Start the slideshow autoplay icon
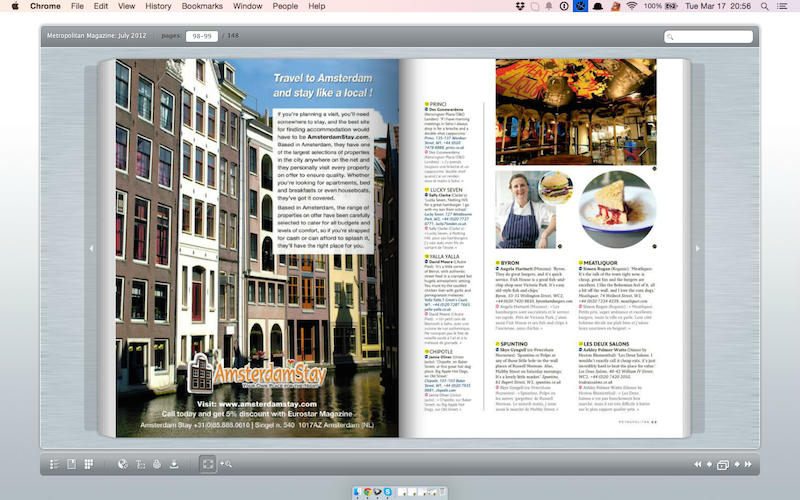Viewport: 800px width, 500px height. pyautogui.click(x=723, y=465)
